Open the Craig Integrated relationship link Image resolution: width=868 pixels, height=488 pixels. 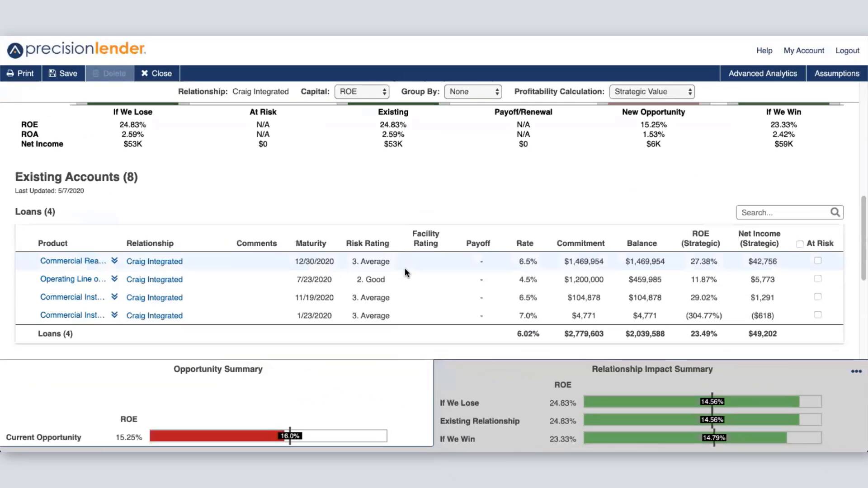[x=155, y=261]
